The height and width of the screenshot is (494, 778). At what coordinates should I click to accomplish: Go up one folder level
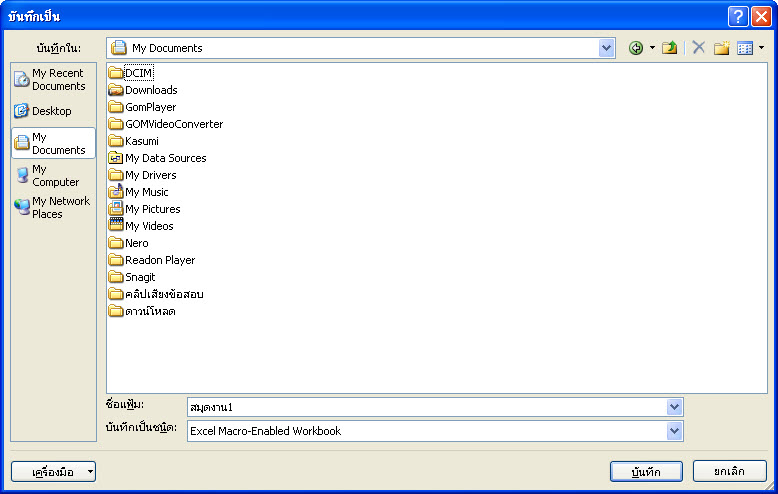point(670,48)
